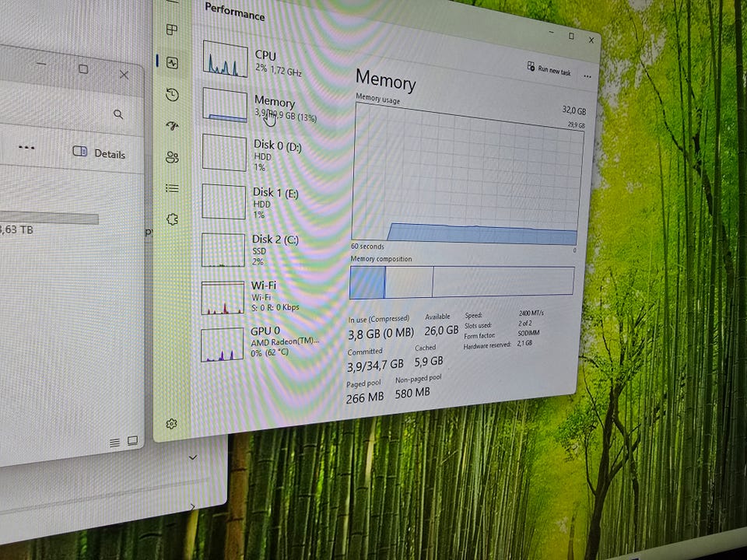The image size is (747, 560).
Task: Click the Memory composition bar
Action: tap(461, 282)
